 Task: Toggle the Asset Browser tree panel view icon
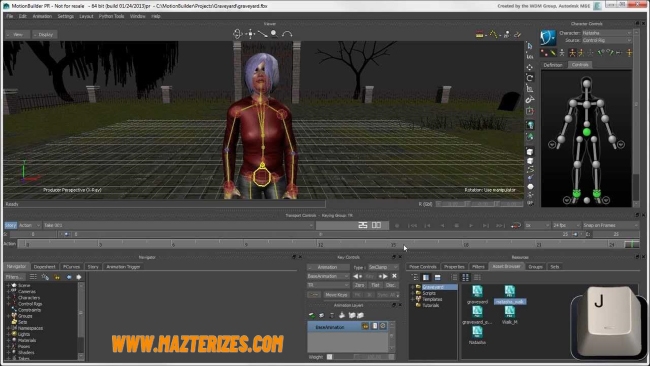pyautogui.click(x=426, y=277)
